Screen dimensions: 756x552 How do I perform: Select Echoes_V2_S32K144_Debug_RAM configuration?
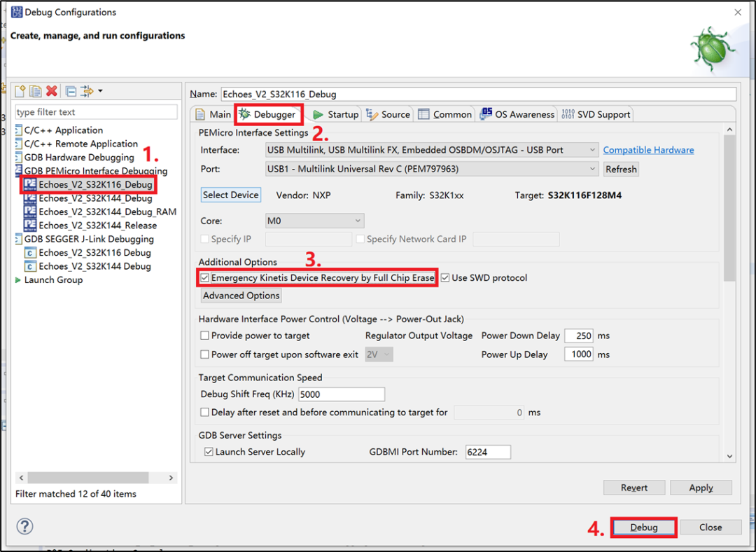pos(107,212)
